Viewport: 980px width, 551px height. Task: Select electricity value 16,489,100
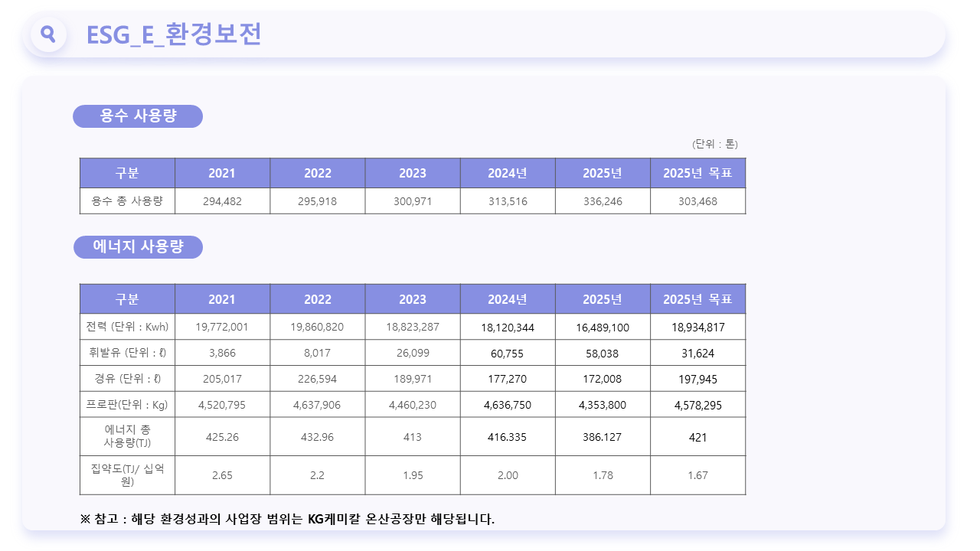tap(603, 328)
